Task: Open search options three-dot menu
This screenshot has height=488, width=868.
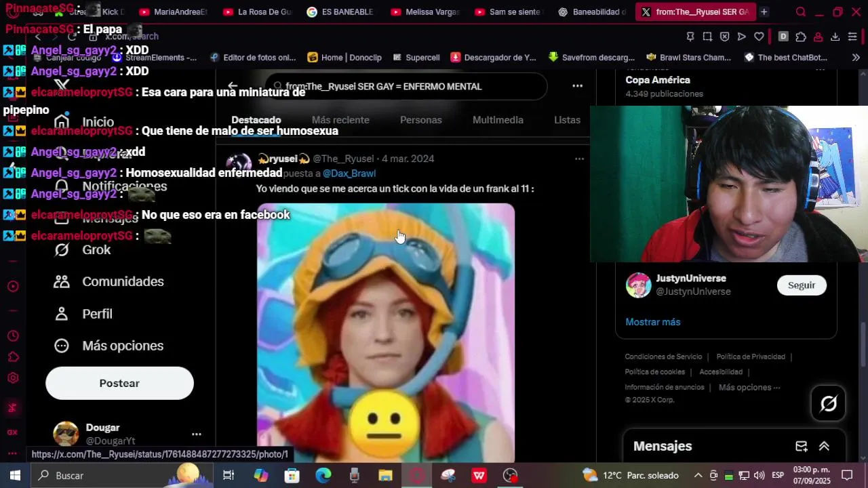Action: click(x=577, y=86)
